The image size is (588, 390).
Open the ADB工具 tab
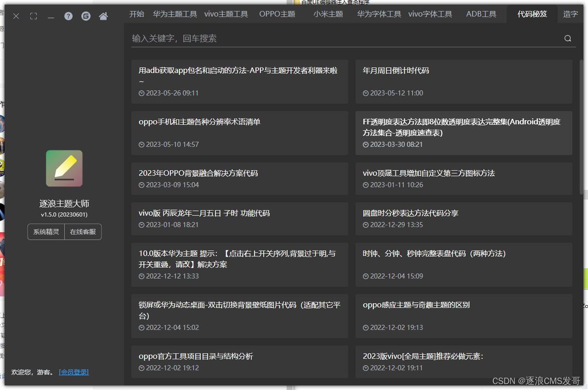tap(481, 14)
